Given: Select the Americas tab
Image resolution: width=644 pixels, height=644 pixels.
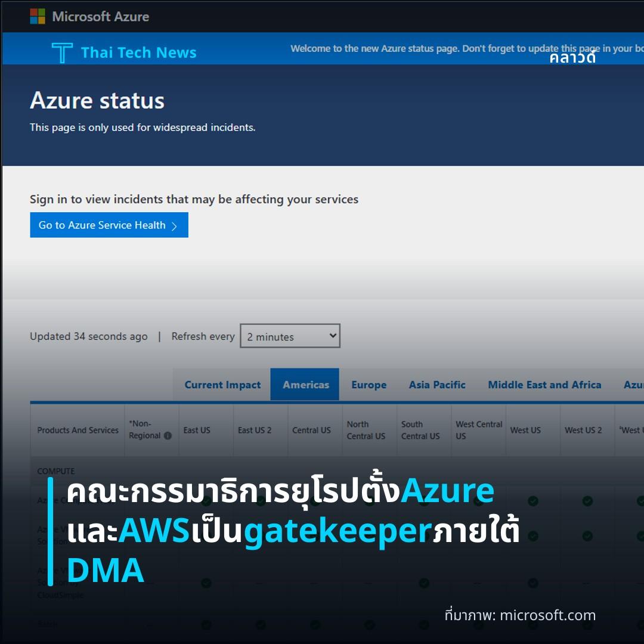Looking at the screenshot, I should [x=305, y=385].
